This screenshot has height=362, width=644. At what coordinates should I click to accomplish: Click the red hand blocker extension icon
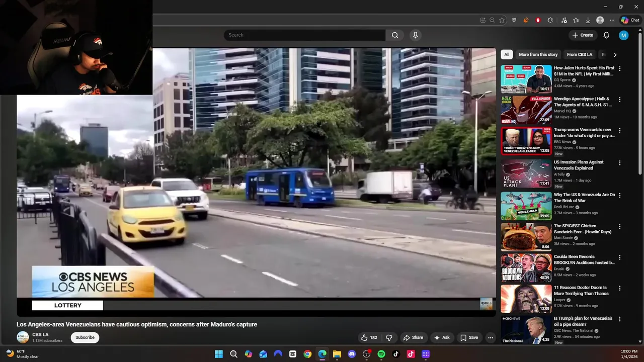(538, 20)
